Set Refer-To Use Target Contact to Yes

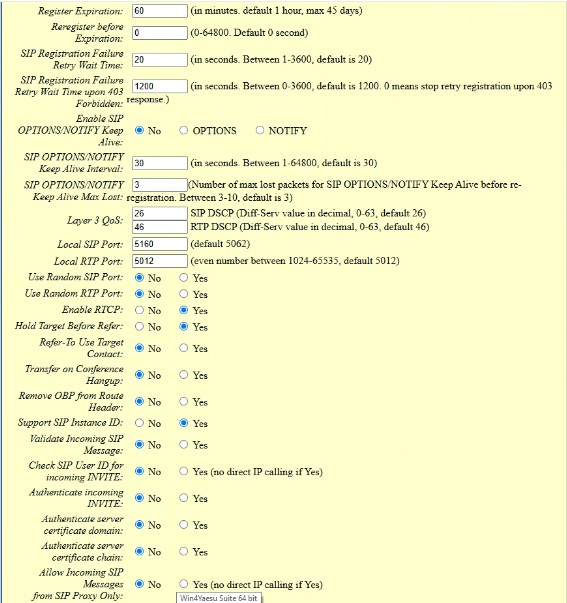click(183, 348)
